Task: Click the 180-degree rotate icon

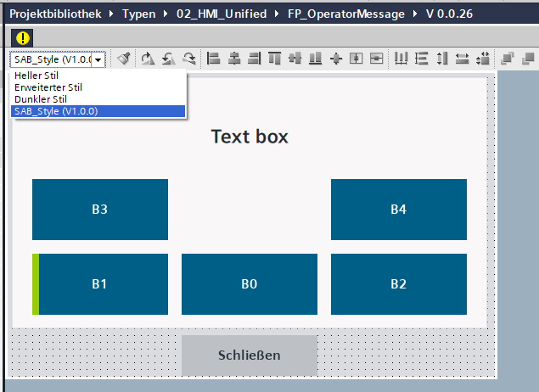Action: (x=189, y=59)
